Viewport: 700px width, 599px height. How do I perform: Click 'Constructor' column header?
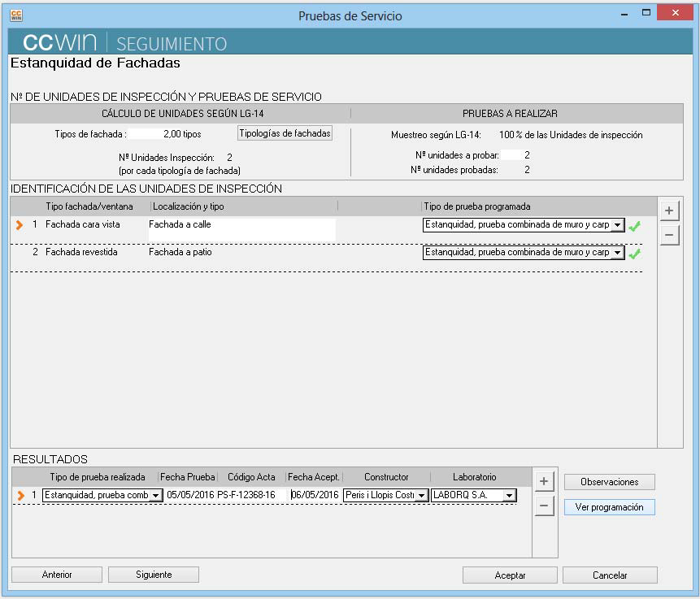386,477
